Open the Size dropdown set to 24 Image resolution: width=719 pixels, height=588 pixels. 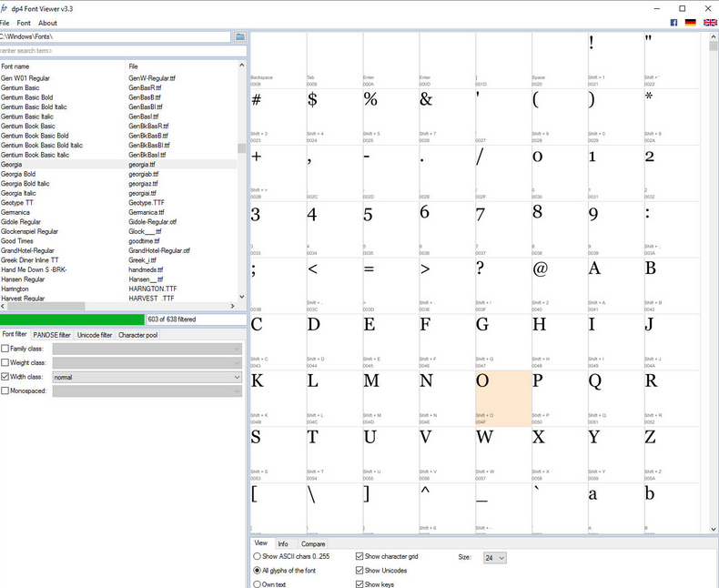(x=495, y=558)
